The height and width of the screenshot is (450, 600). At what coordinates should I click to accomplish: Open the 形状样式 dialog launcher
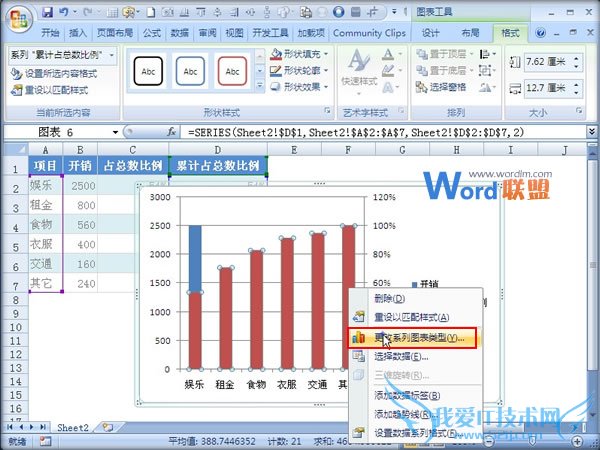327,111
